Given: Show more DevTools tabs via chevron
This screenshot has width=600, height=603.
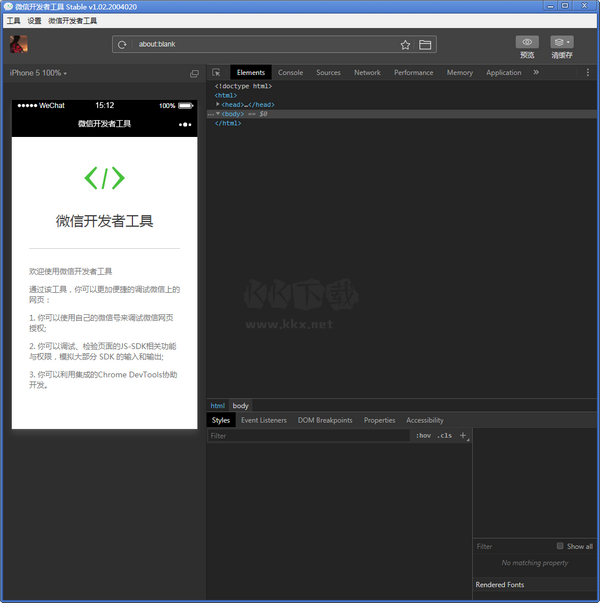Looking at the screenshot, I should [x=536, y=73].
